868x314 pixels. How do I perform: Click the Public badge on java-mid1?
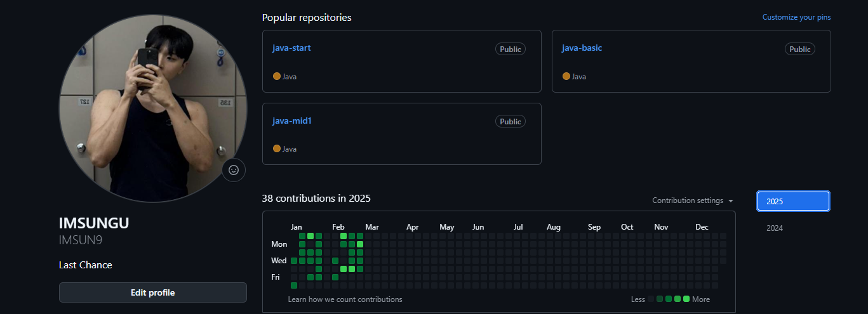tap(510, 121)
